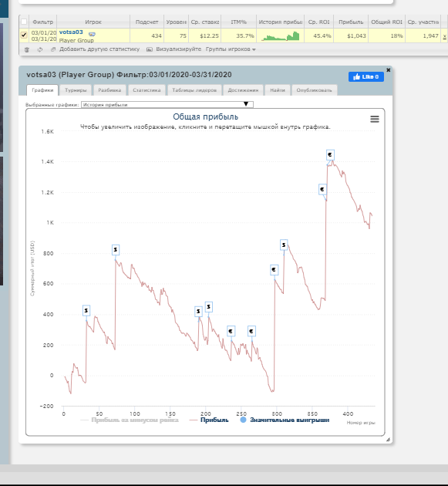The image size is (448, 486).
Task: Click the trash delete icon below the table
Action: pos(27,49)
